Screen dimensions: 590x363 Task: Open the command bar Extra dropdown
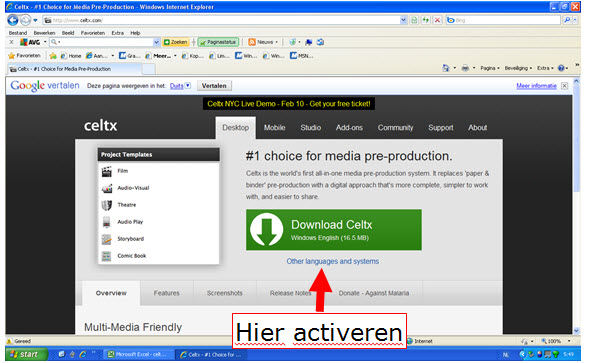click(545, 68)
